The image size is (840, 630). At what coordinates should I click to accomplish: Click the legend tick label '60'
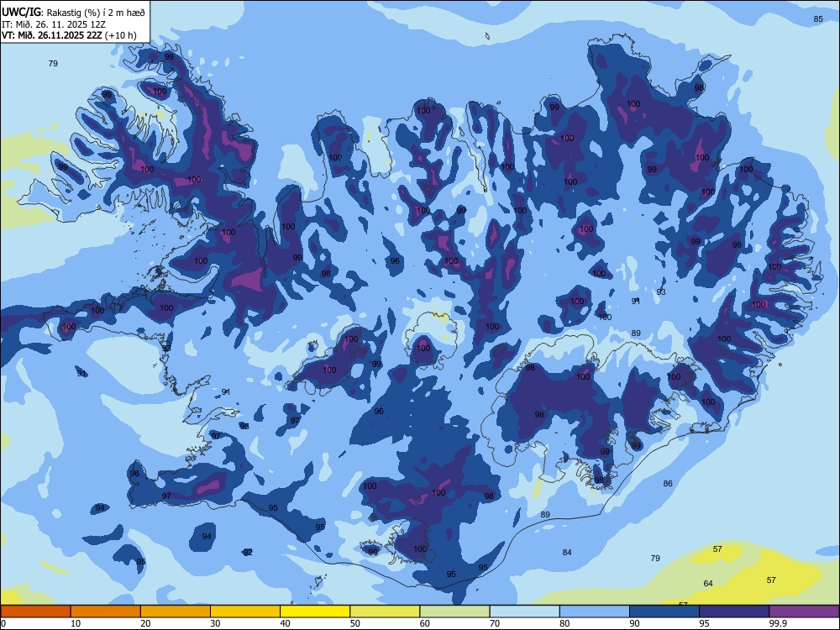[425, 623]
